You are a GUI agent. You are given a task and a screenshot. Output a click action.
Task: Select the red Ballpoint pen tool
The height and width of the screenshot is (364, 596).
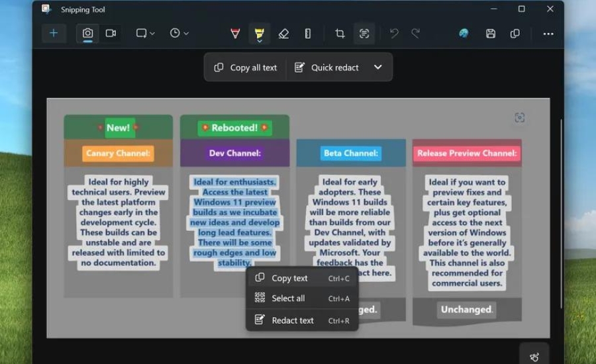coord(235,34)
